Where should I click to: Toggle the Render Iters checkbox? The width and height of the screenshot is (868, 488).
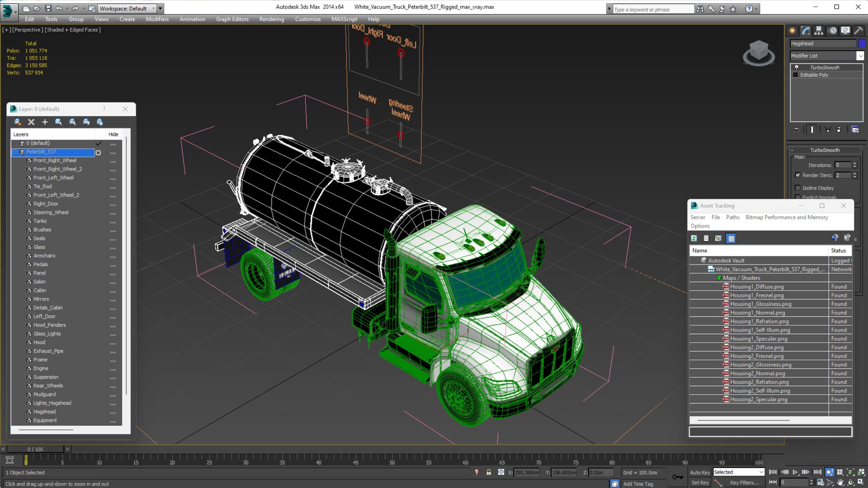[797, 175]
